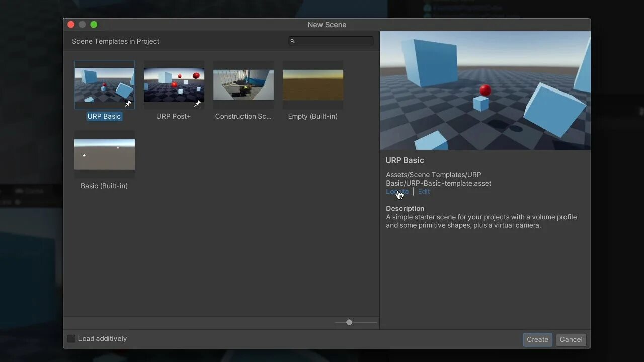Click the URP Basic title in details pane
The height and width of the screenshot is (362, 644).
[x=405, y=160]
